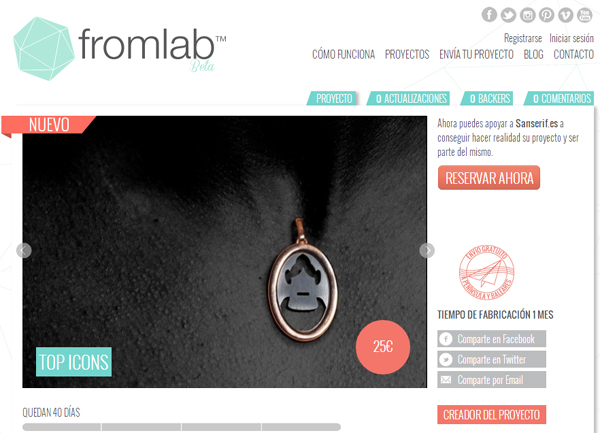
Task: Open the Vimeo social icon
Action: point(566,15)
